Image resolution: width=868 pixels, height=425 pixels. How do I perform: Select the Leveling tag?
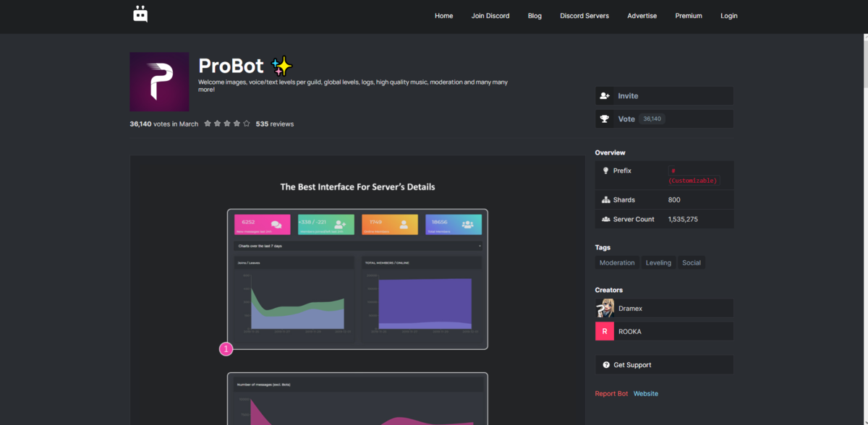[658, 262]
